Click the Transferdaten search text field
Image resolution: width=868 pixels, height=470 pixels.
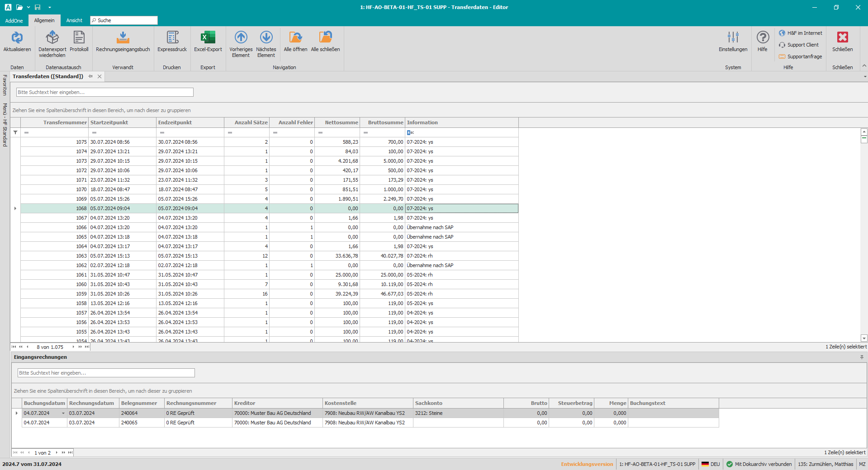105,92
